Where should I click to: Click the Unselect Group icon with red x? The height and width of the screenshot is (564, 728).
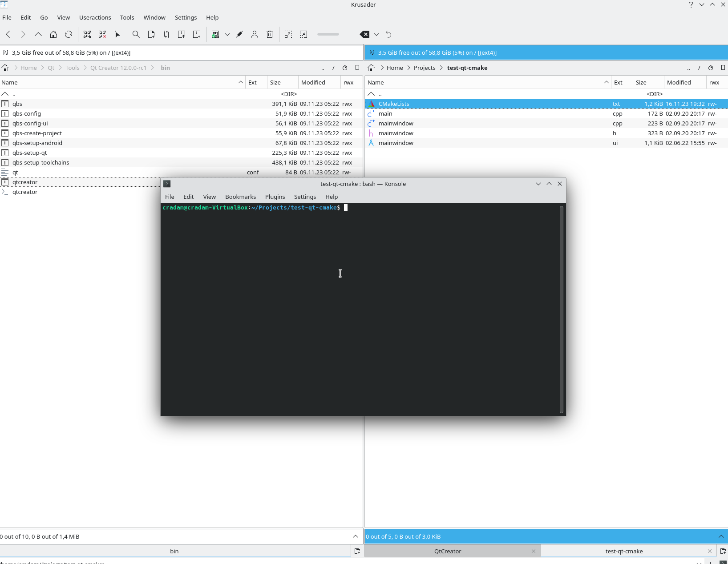(102, 34)
